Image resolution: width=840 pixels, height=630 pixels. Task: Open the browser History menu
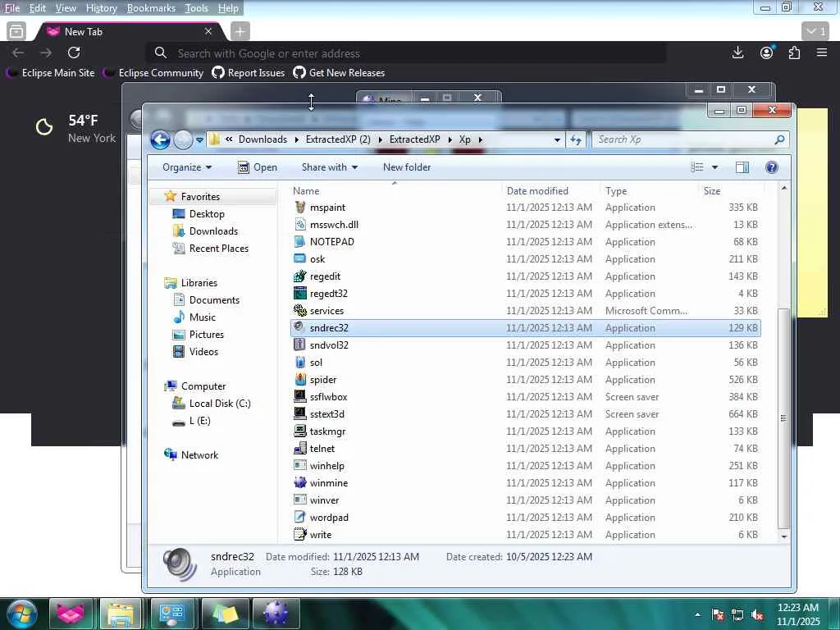101,8
